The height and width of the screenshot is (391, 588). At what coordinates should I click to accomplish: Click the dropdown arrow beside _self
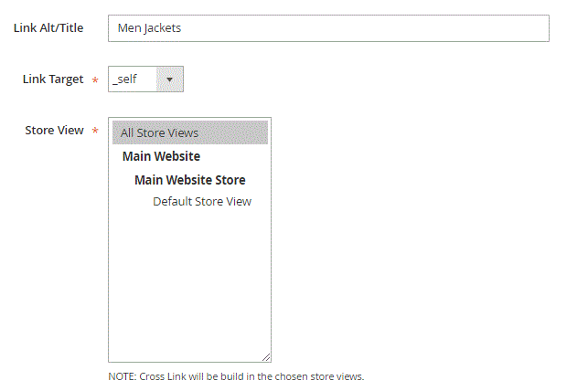169,79
